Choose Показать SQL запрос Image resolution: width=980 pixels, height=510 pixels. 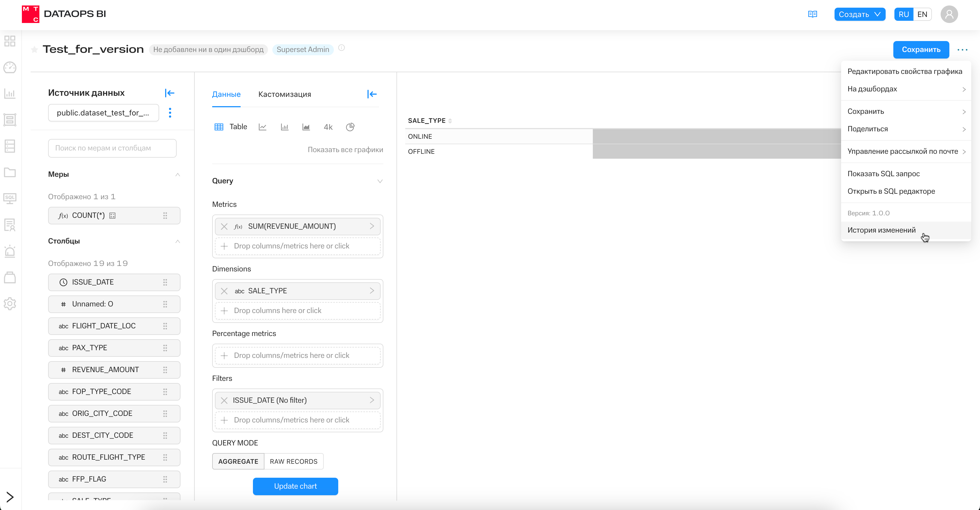[x=906, y=174]
